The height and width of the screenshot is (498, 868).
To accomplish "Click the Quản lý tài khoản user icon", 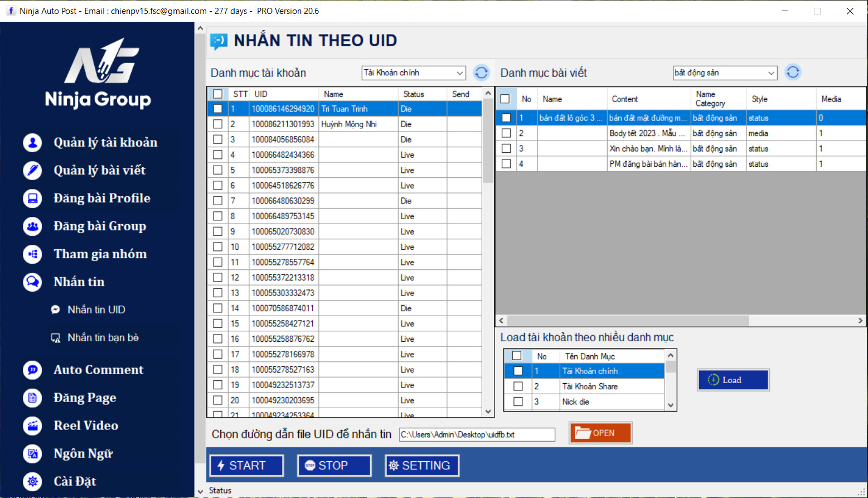I will click(32, 143).
